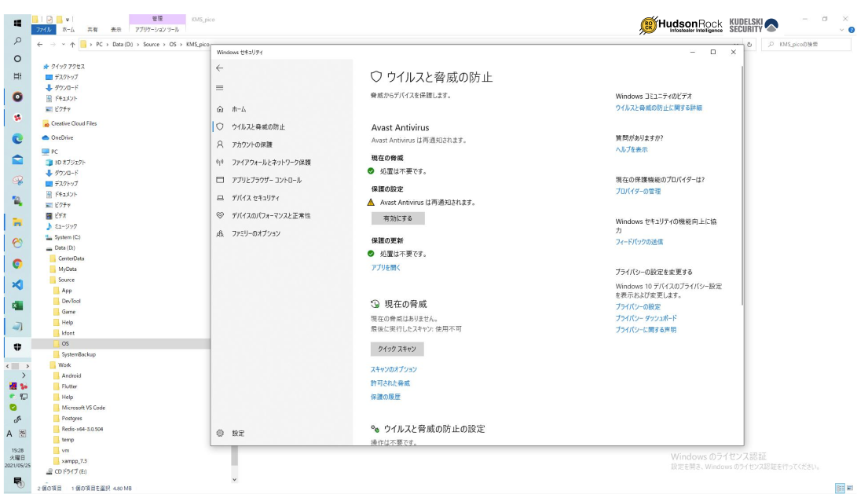Select CD ドライブ (E:) in tree
The height and width of the screenshot is (498, 868).
tap(70, 471)
